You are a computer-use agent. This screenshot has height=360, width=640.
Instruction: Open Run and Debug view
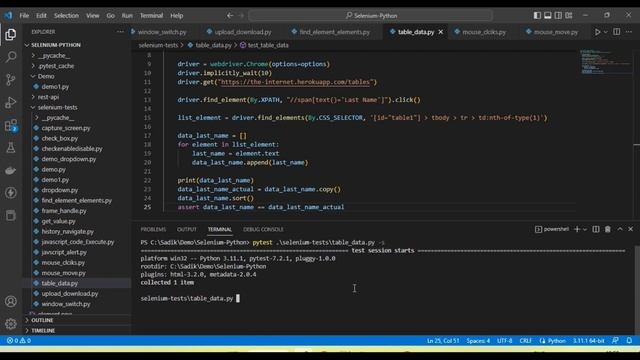(11, 102)
